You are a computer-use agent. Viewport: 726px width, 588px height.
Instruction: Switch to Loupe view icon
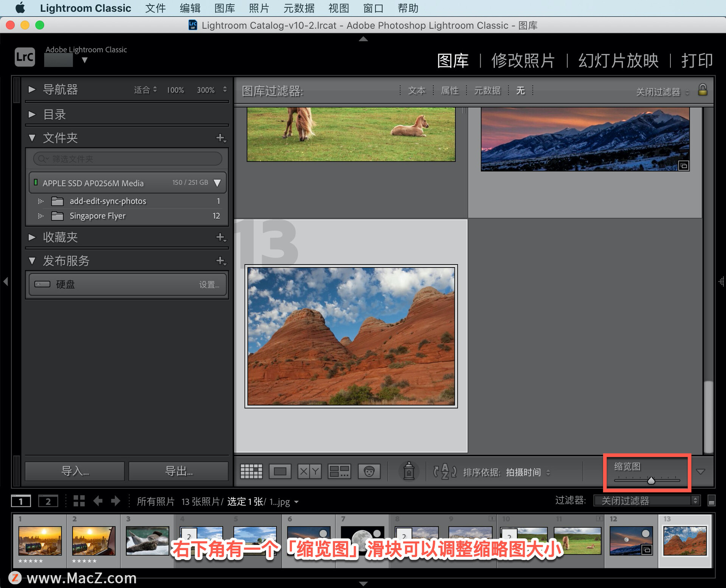pyautogui.click(x=280, y=471)
